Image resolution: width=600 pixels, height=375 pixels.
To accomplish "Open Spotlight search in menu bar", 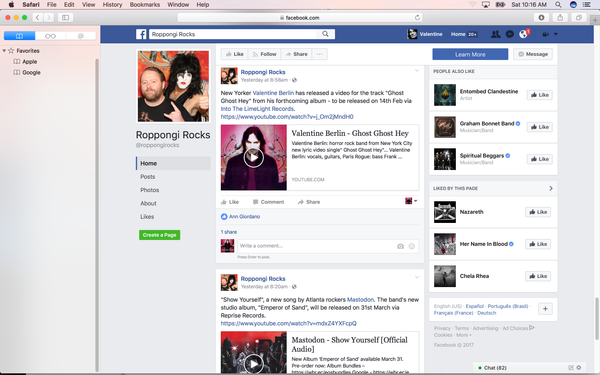I will tap(558, 5).
